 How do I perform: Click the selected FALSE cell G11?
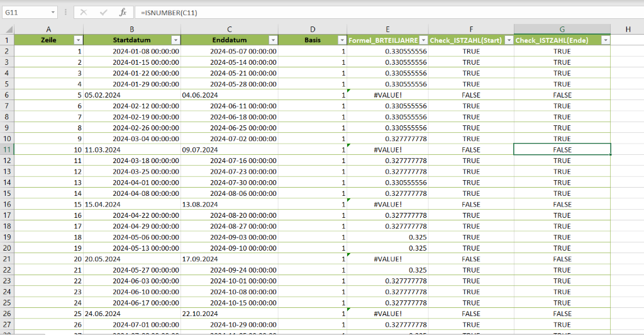(562, 150)
